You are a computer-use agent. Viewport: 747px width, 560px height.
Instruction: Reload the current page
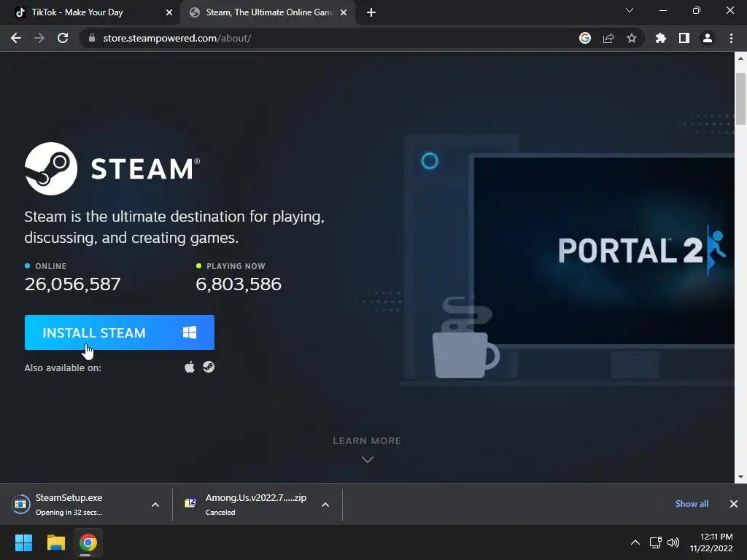click(x=63, y=38)
